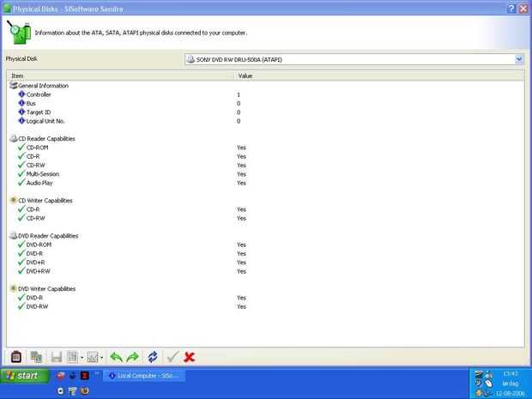Viewport: 532px width, 399px height.
Task: Click the Yes value for DVD-ROM
Action: point(242,245)
